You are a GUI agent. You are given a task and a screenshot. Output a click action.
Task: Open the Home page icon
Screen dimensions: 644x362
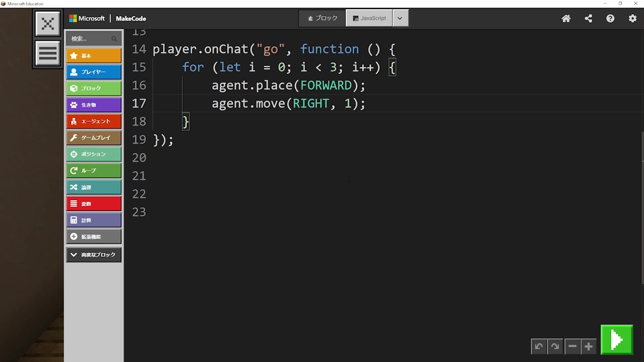click(x=566, y=19)
